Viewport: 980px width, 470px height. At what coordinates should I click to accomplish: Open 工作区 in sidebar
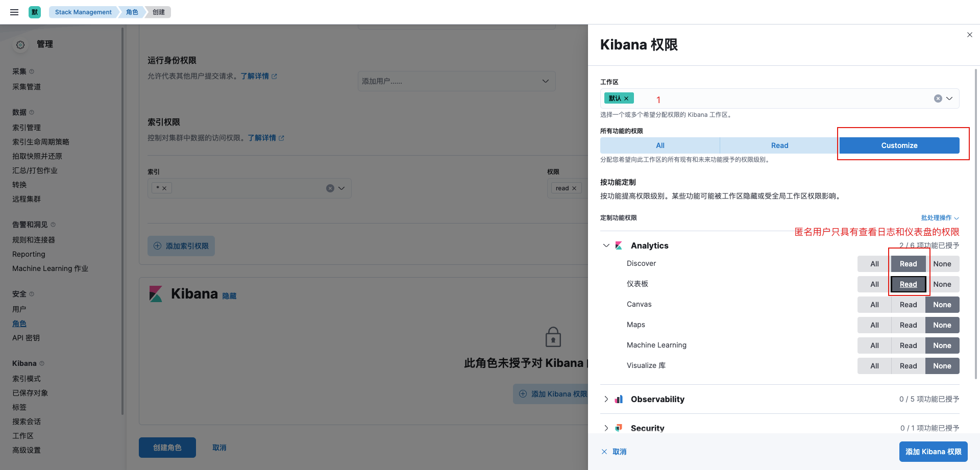[23, 436]
